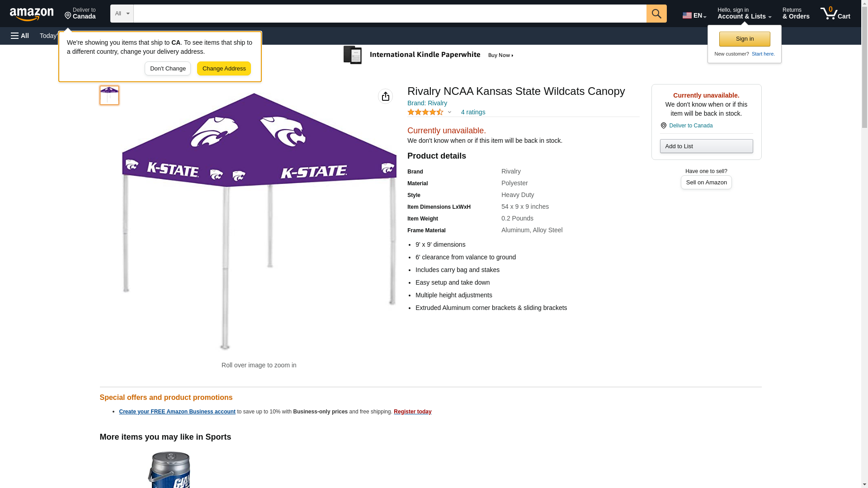The image size is (868, 488).
Task: Click the Change Address button
Action: pos(224,69)
